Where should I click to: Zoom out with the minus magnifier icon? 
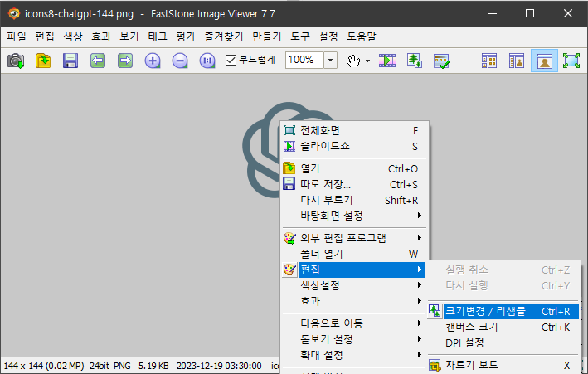180,61
